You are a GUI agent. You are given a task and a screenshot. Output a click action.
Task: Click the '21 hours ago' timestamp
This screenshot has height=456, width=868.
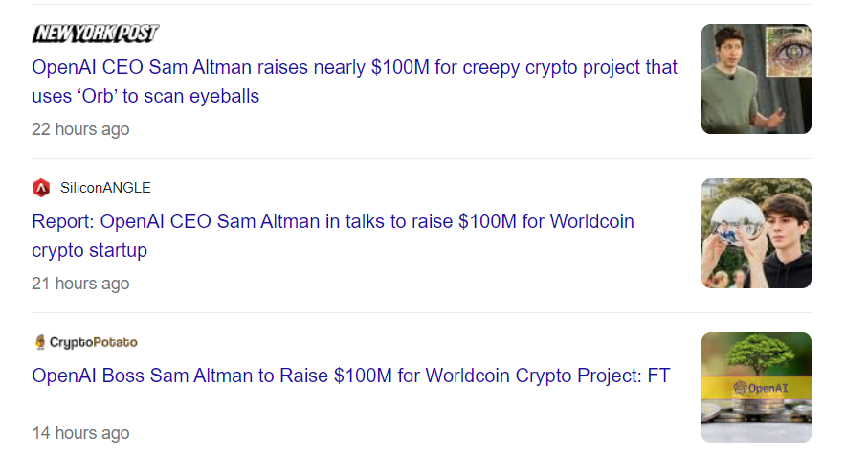[80, 284]
